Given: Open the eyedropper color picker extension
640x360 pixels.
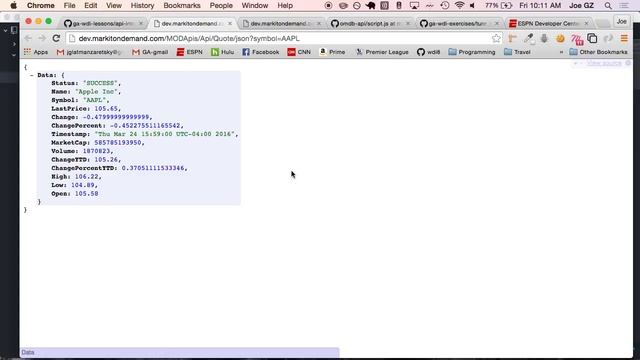Looking at the screenshot, I should (x=529, y=38).
